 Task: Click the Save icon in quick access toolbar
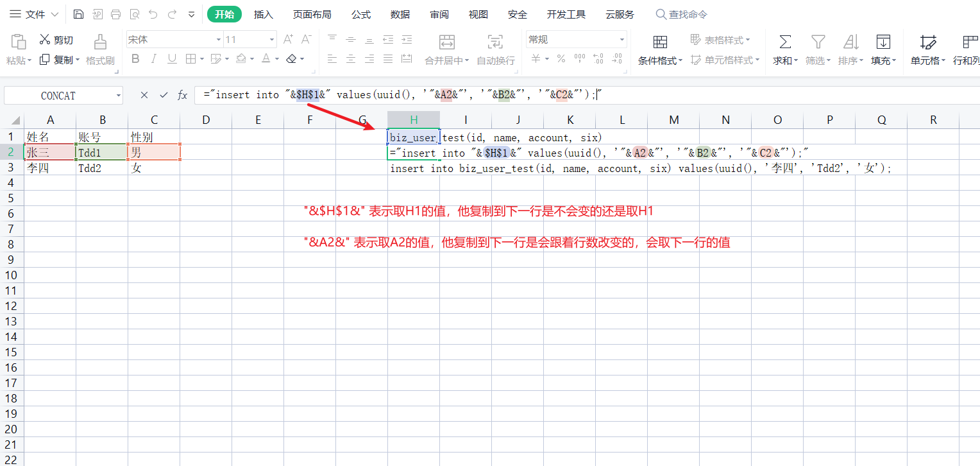(x=78, y=13)
